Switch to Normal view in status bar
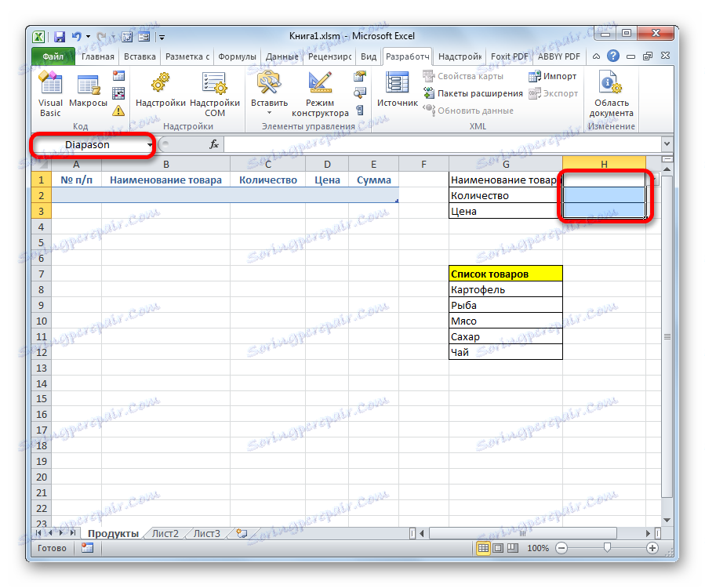 483,548
